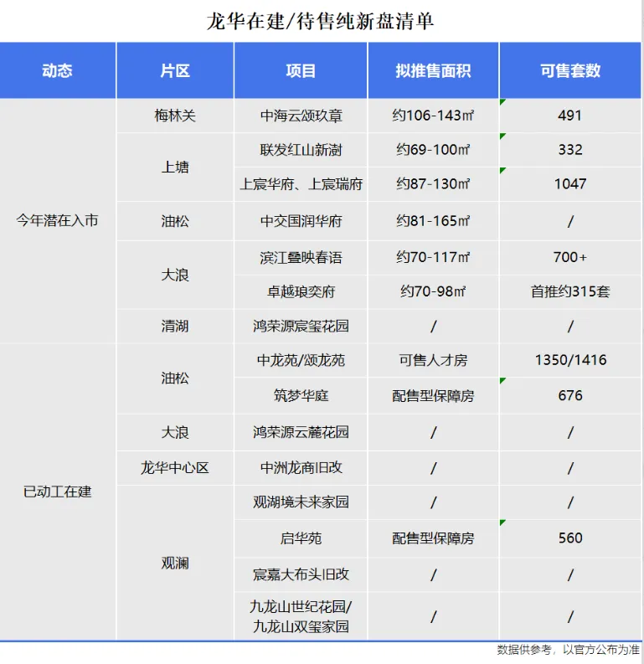644x664 pixels.
Task: Click the 观澜 district cell
Action: coord(175,563)
